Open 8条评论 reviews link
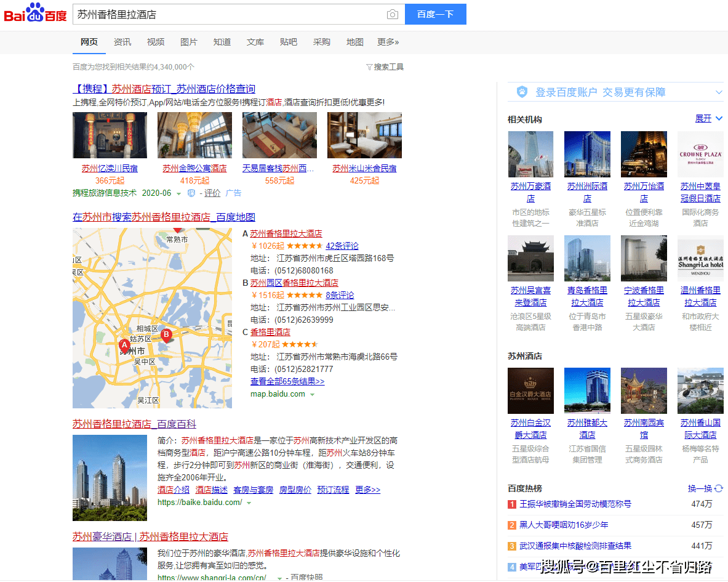 [340, 295]
